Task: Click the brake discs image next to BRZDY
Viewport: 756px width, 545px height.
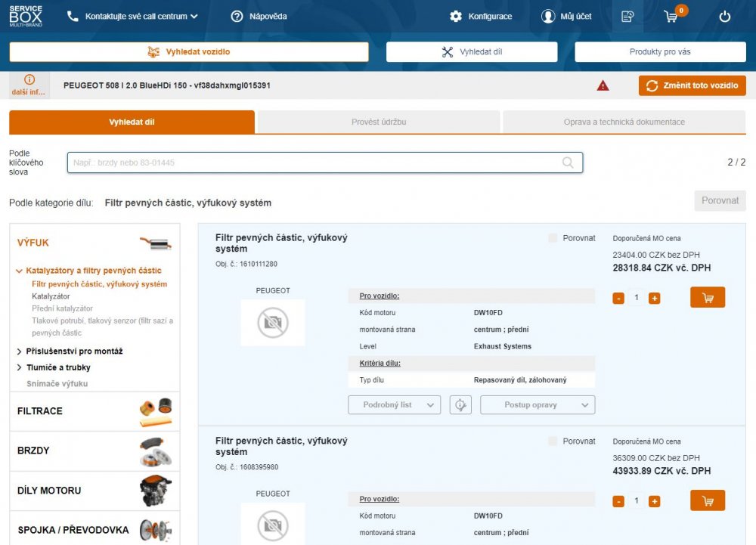Action: [156, 452]
